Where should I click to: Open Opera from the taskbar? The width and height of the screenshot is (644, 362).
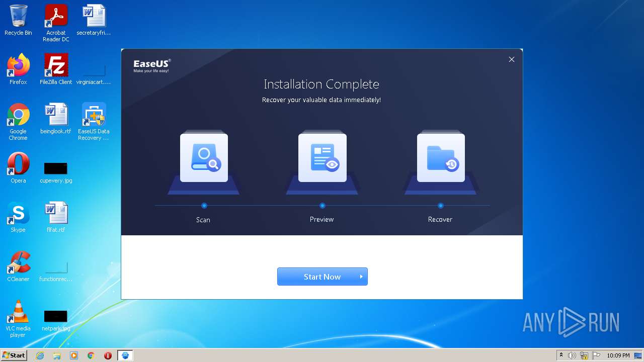(108, 355)
